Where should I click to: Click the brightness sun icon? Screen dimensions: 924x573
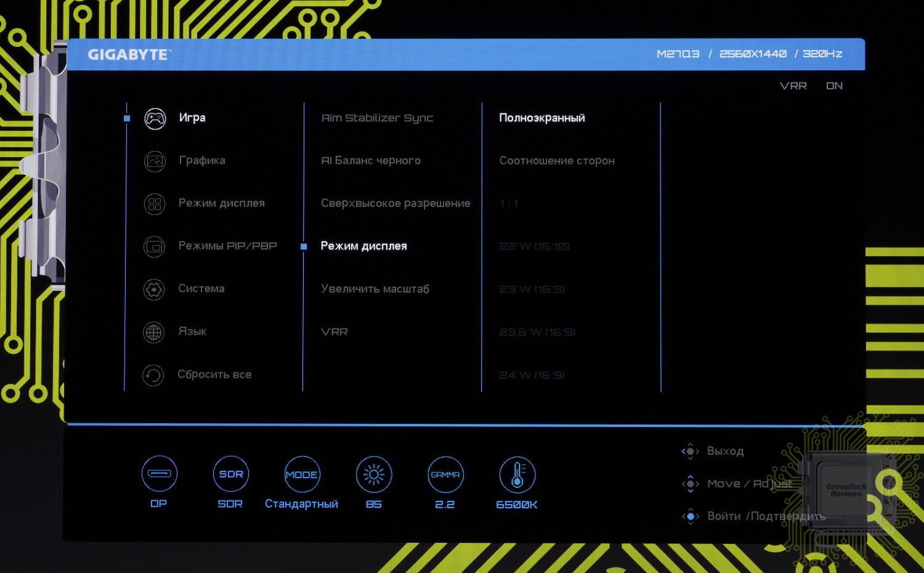[374, 474]
